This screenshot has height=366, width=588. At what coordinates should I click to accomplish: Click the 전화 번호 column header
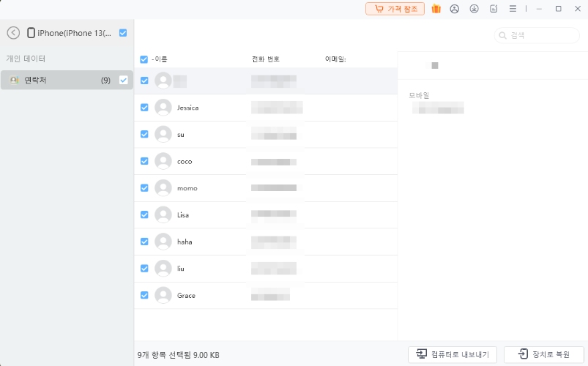pyautogui.click(x=266, y=59)
